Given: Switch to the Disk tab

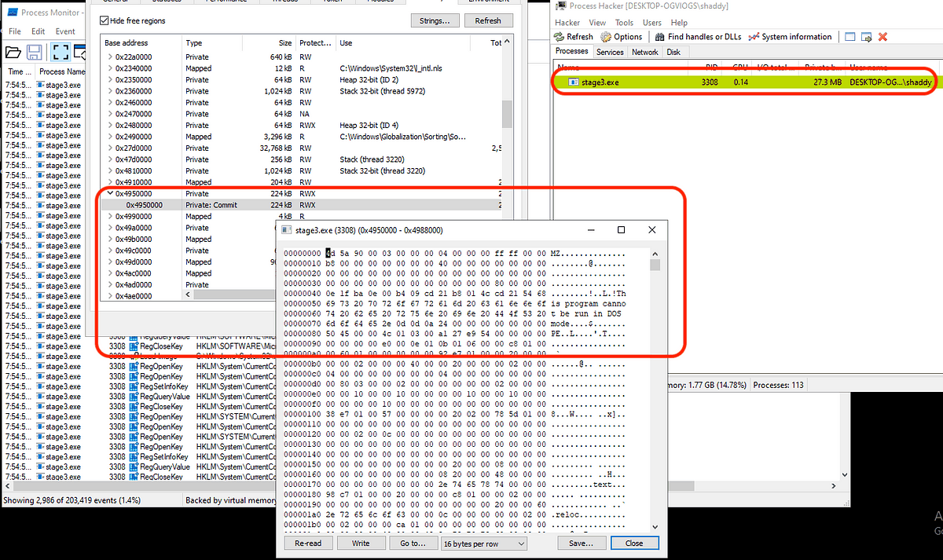Looking at the screenshot, I should 673,52.
